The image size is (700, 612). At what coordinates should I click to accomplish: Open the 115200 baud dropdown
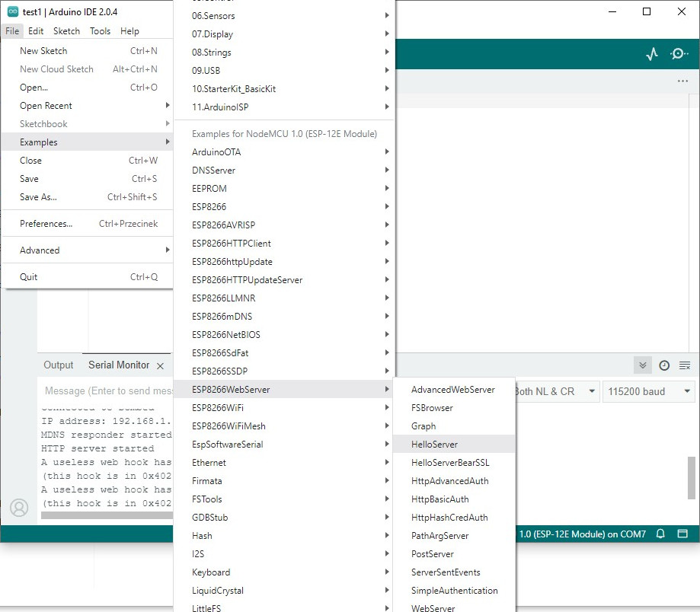[x=648, y=391]
